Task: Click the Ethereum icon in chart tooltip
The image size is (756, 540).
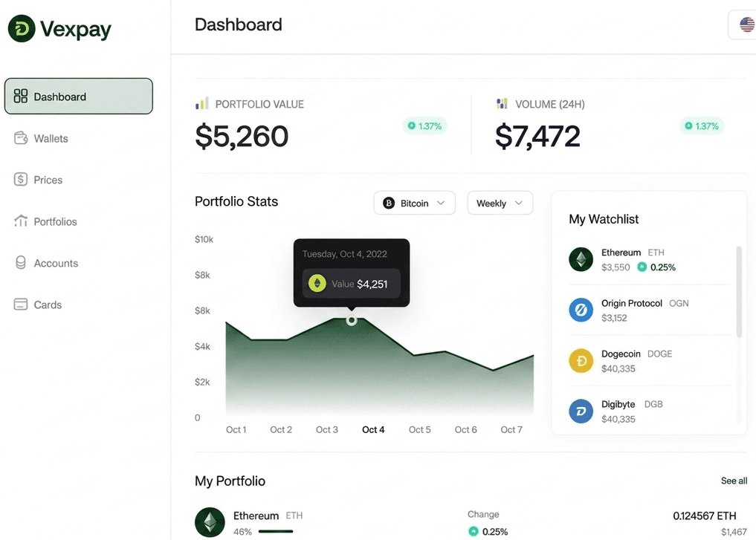Action: (317, 283)
